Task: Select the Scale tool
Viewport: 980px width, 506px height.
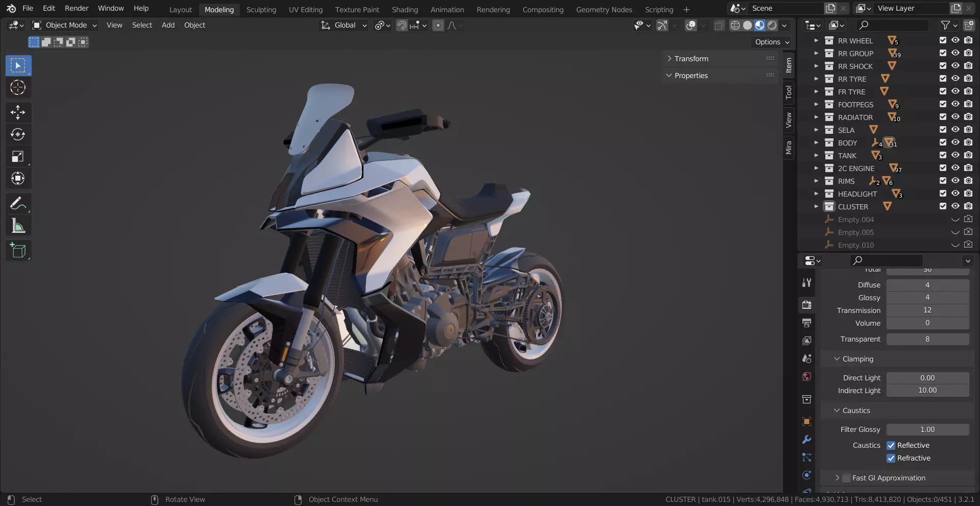Action: click(x=18, y=156)
